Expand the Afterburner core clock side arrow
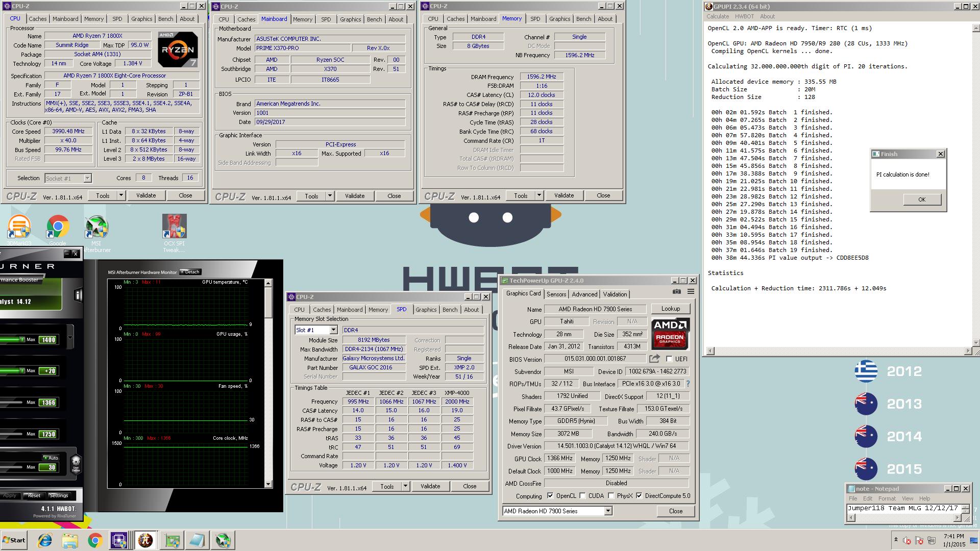Viewport: 980px width, 551px height. coord(70,337)
